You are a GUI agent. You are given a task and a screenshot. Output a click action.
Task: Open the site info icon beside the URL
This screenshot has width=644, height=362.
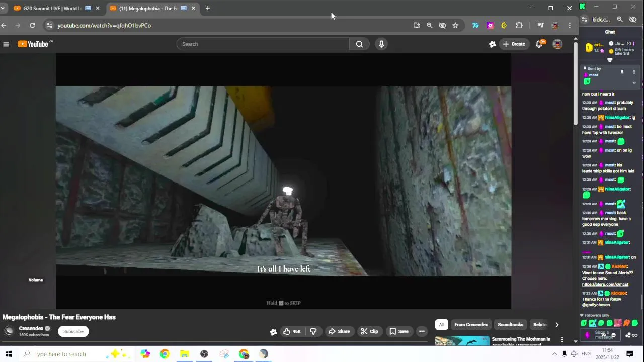[49, 25]
